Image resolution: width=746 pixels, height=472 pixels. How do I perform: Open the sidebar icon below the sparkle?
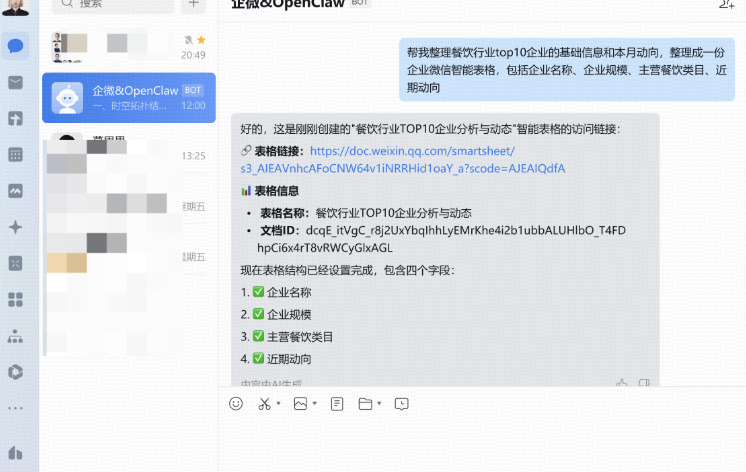pos(15,263)
